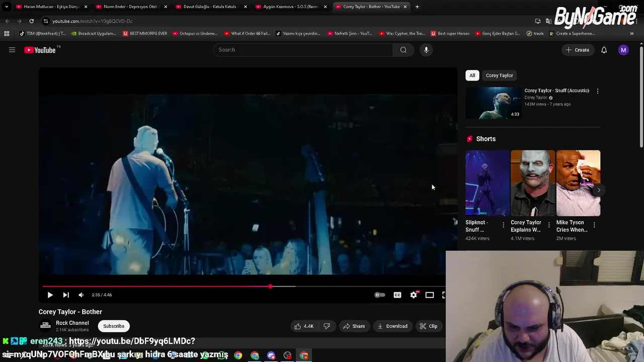Screen dimensions: 644x362
Task: Open the notifications bell
Action: 604,50
